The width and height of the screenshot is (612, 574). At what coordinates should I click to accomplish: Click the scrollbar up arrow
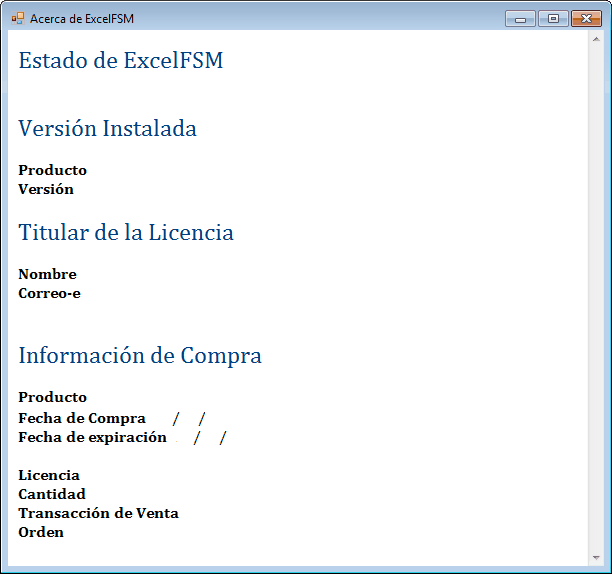[x=596, y=39]
